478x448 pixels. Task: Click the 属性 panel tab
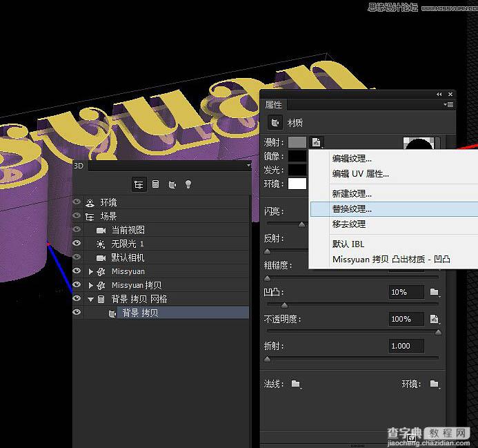point(273,105)
